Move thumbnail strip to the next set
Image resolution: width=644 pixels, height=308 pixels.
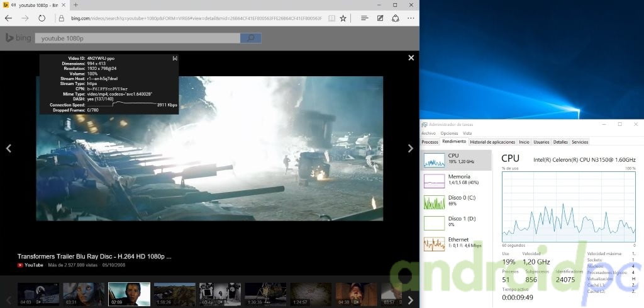pyautogui.click(x=410, y=300)
